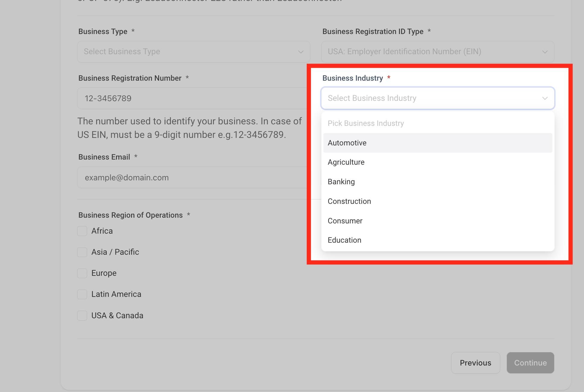Click the Continue button

530,363
